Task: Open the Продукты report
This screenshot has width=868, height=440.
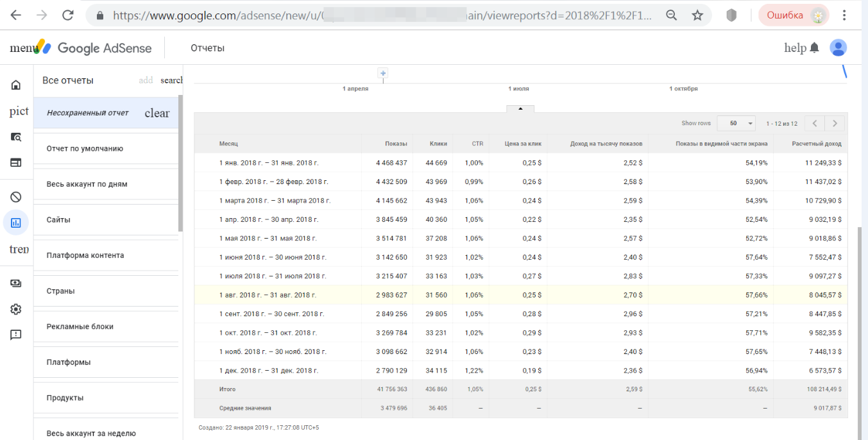Action: click(x=106, y=398)
